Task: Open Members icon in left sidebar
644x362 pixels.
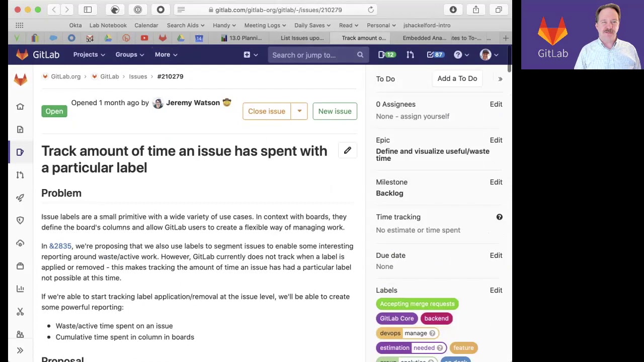Action: click(20, 334)
